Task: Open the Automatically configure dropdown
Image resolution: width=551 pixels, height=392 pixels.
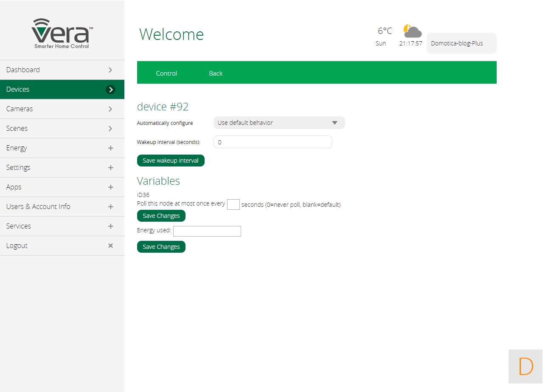Action: 279,123
